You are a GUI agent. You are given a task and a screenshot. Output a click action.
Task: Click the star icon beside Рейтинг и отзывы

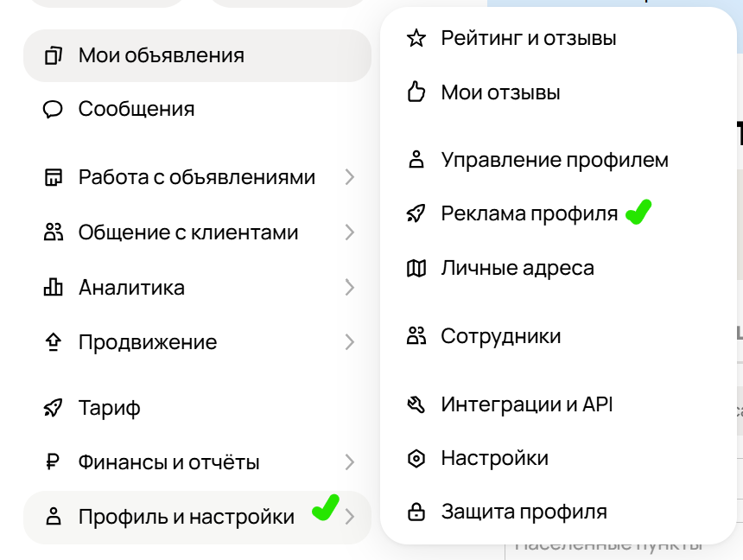pos(416,38)
